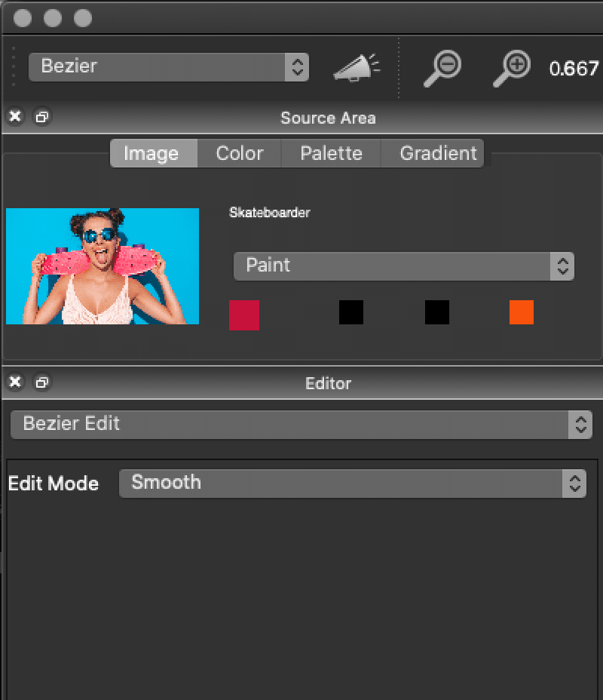This screenshot has height=700, width=603.
Task: Select the crimson red color swatch
Action: [244, 315]
